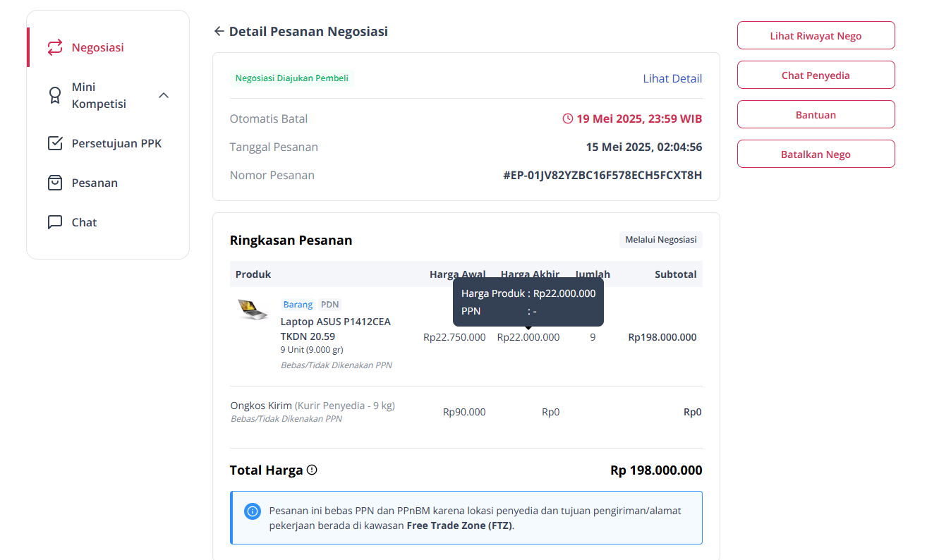Click the Negosiasi swap arrows icon
The width and height of the screenshot is (939, 560).
55,47
